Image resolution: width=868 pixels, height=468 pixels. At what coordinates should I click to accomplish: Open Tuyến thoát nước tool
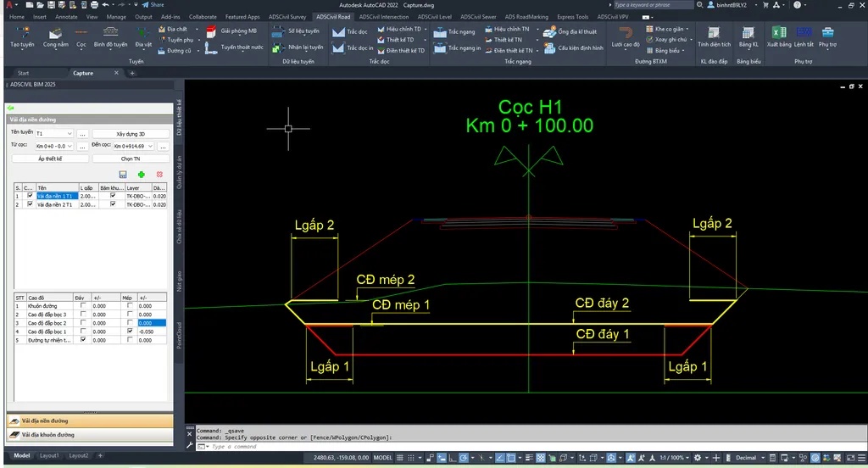pyautogui.click(x=234, y=47)
